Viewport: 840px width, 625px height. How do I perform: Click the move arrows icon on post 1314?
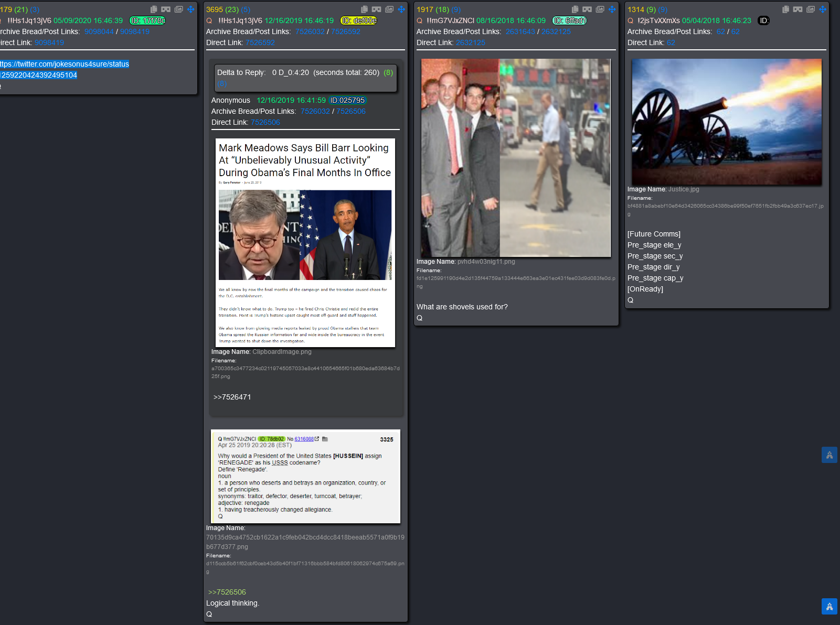click(x=823, y=9)
